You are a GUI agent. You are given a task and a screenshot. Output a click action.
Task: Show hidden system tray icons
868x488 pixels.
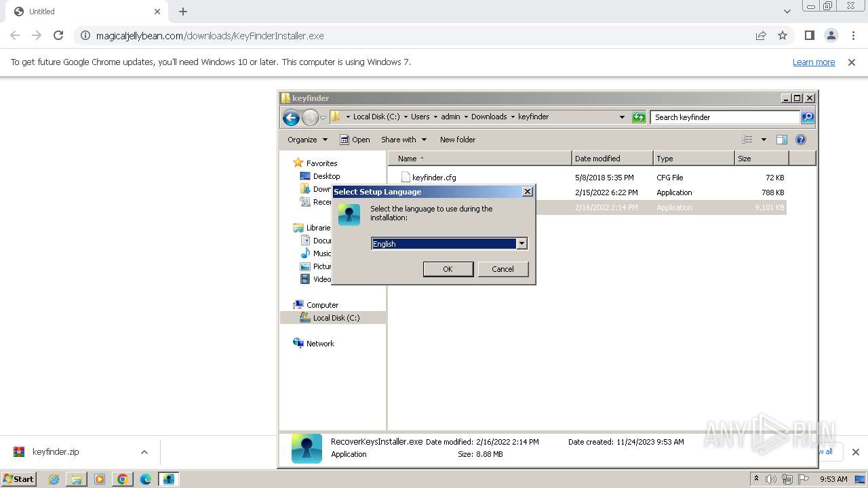(x=756, y=479)
